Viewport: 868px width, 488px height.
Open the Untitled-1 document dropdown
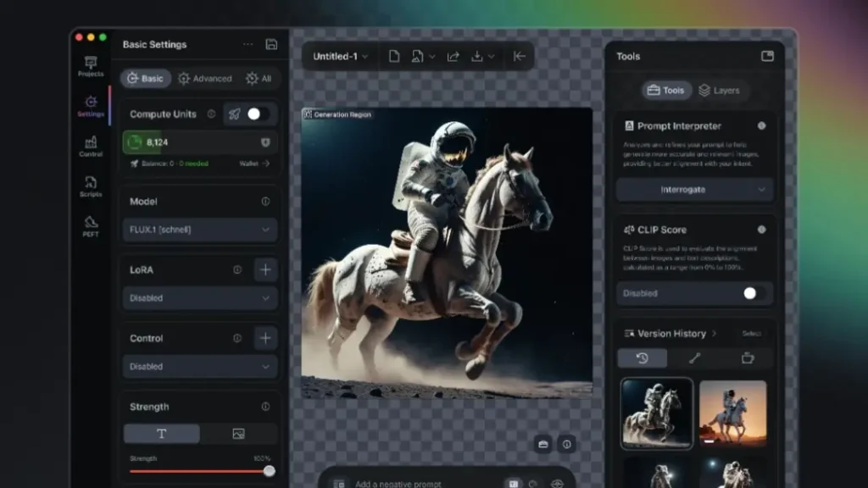(337, 56)
